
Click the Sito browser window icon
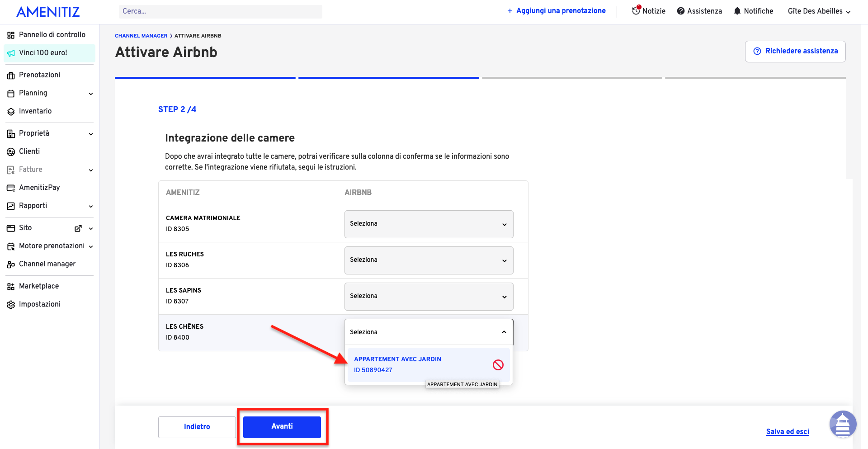click(11, 228)
